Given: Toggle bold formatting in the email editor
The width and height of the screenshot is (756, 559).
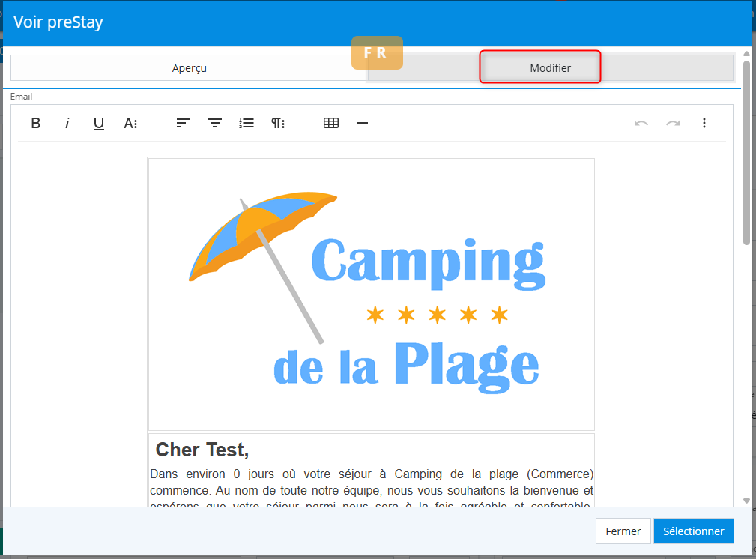Looking at the screenshot, I should 36,124.
